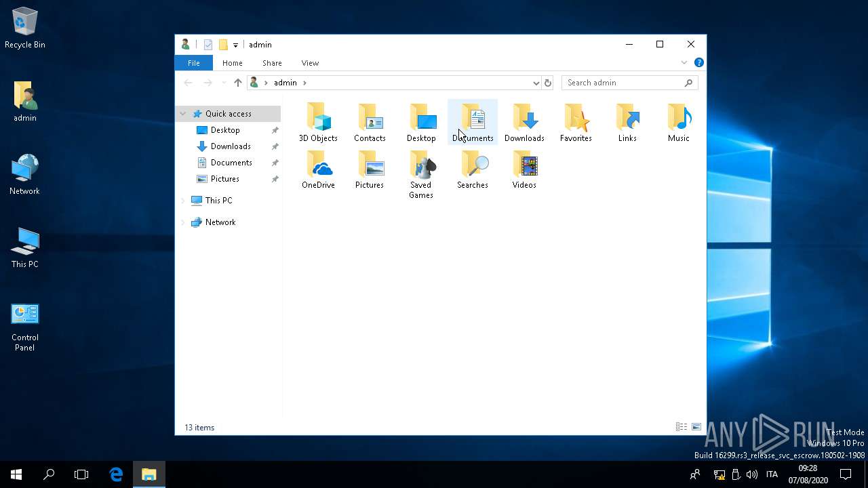Click the Recycle Bin desktop icon
Image resolution: width=868 pixels, height=488 pixels.
pos(25,28)
